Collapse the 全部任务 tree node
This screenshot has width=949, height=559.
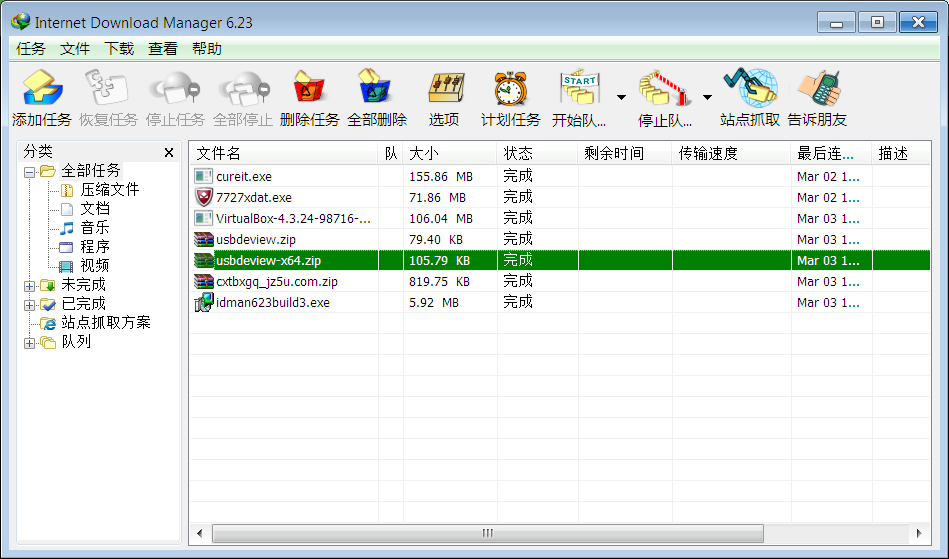29,172
